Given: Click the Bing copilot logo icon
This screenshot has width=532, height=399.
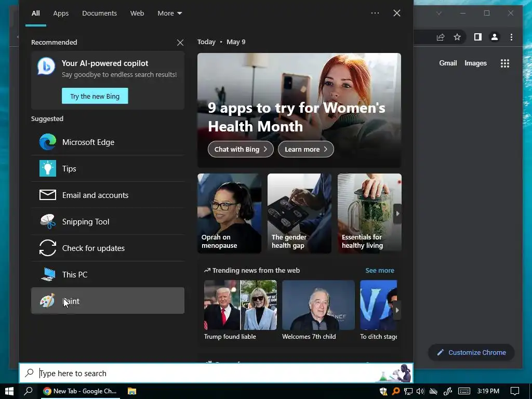Looking at the screenshot, I should pos(46,66).
